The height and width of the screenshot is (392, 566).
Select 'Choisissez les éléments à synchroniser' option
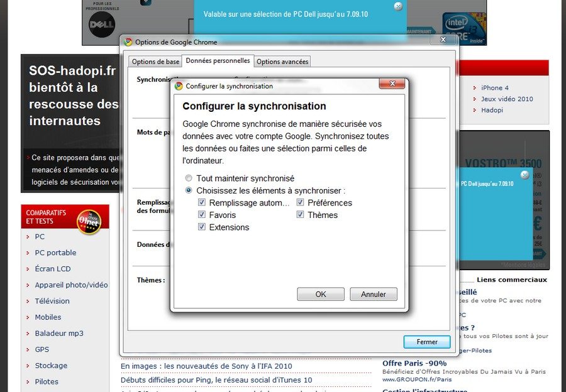click(x=189, y=190)
